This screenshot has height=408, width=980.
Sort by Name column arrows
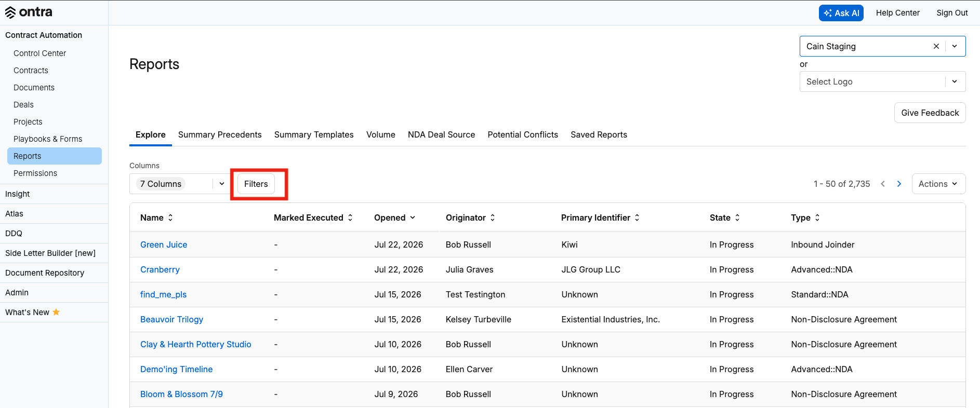click(x=170, y=217)
